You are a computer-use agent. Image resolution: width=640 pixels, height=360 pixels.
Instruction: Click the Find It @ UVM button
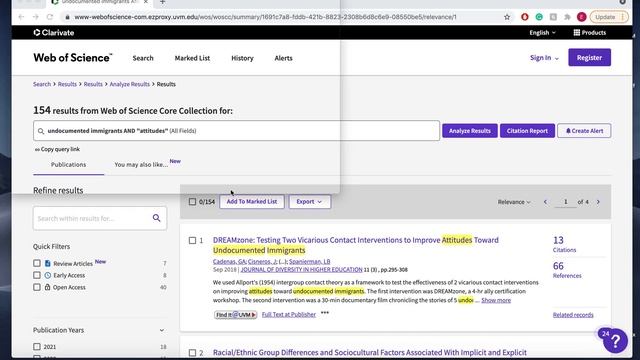click(236, 315)
